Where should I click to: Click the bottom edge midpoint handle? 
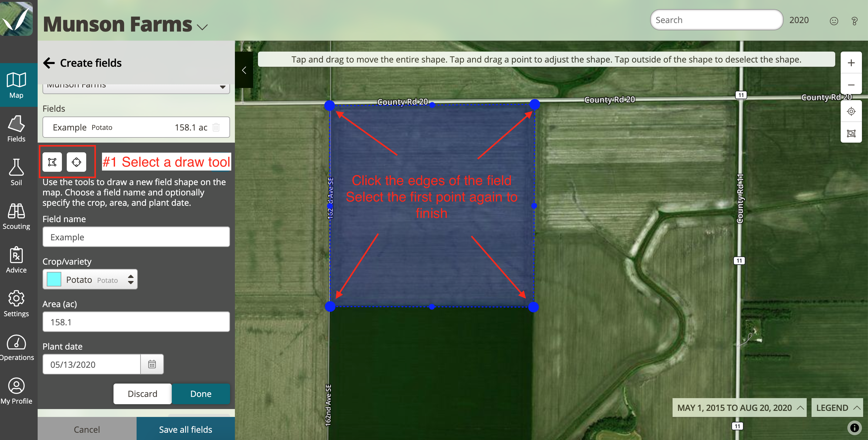coord(432,306)
